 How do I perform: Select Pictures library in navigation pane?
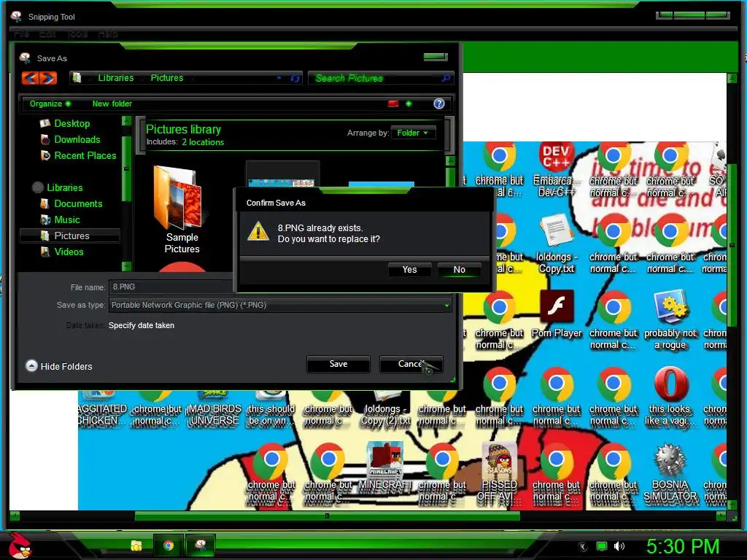[71, 236]
